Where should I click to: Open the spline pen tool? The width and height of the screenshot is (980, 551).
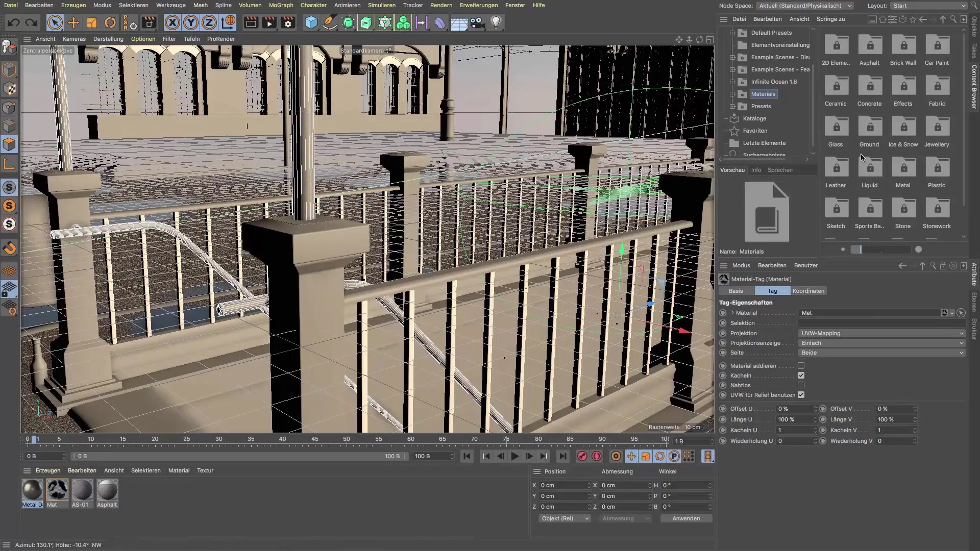(330, 22)
